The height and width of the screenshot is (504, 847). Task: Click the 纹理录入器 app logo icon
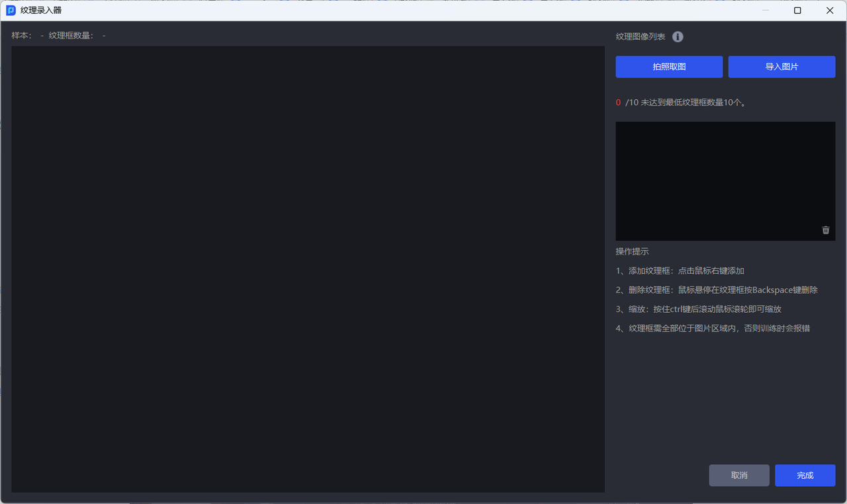tap(11, 11)
